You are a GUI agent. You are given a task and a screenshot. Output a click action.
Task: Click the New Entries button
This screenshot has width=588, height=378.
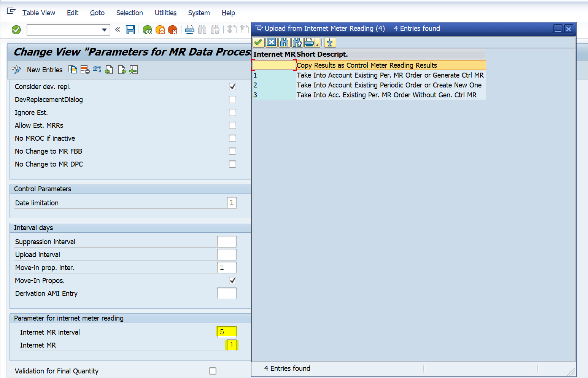click(x=44, y=70)
